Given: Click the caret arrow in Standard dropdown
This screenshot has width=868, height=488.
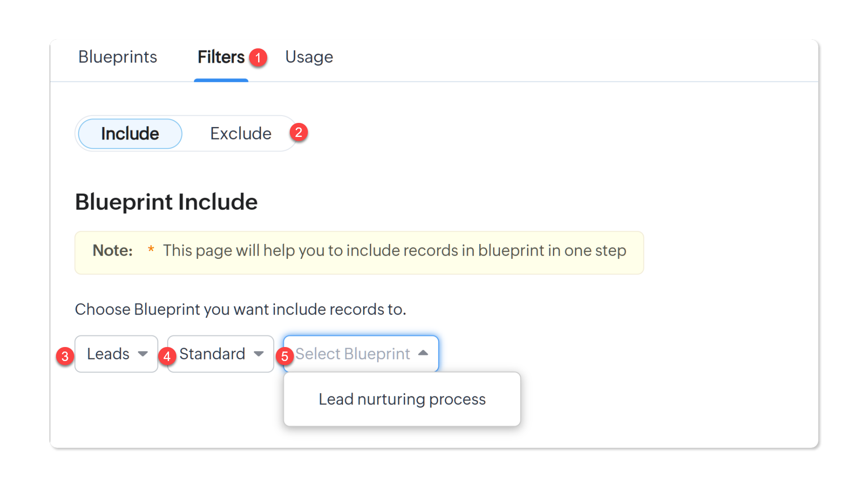Looking at the screenshot, I should point(259,354).
